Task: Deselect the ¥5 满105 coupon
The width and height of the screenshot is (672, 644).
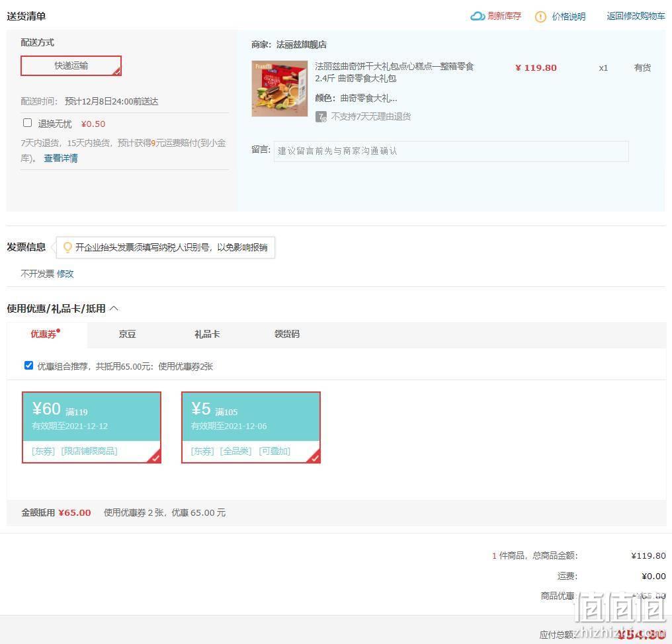Action: pyautogui.click(x=251, y=427)
